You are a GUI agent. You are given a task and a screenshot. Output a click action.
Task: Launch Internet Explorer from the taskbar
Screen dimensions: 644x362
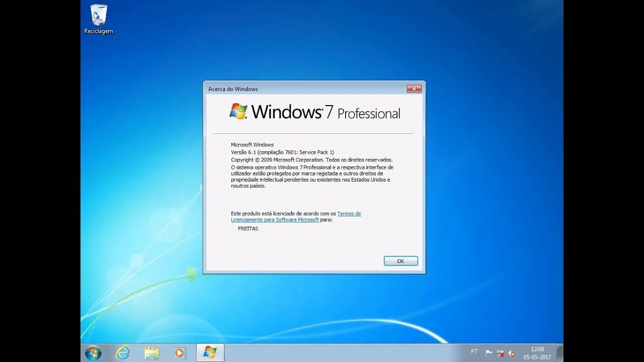tap(122, 353)
